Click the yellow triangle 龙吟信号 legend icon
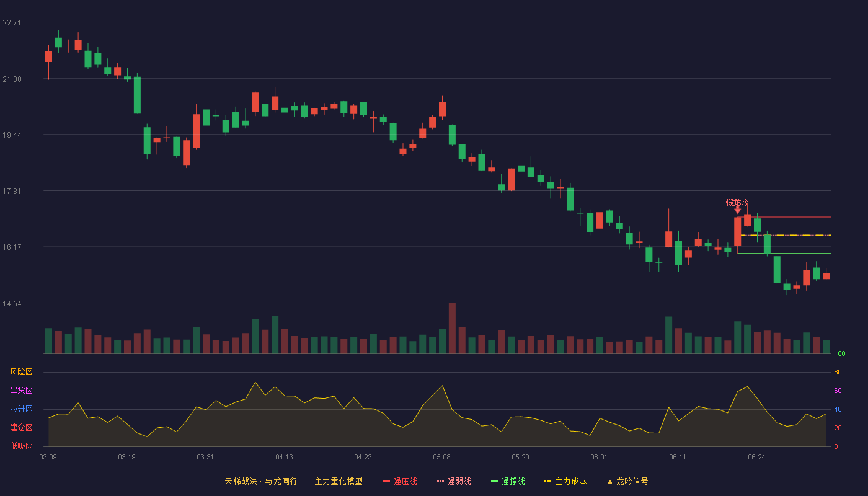 (x=609, y=482)
